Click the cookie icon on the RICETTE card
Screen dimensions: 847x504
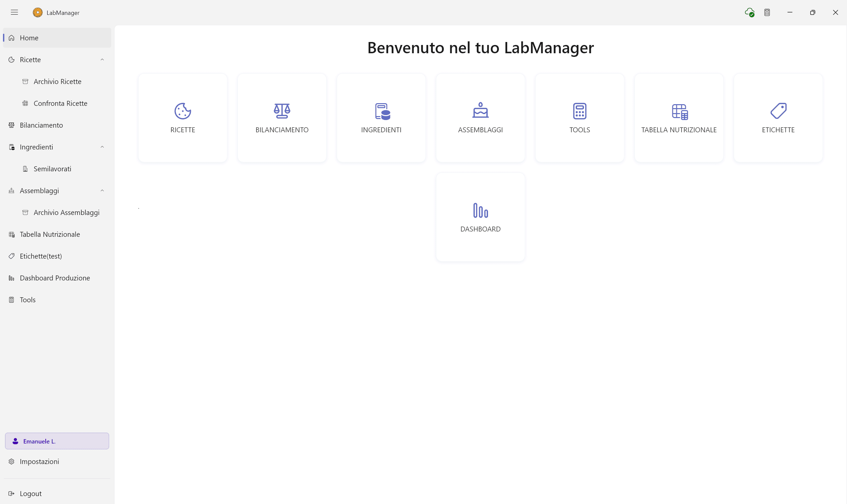pos(182,111)
